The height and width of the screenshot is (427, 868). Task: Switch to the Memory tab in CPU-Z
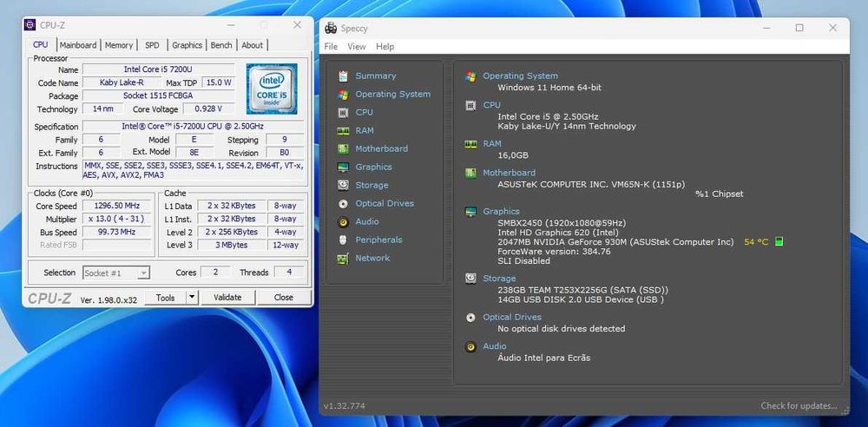coord(119,45)
